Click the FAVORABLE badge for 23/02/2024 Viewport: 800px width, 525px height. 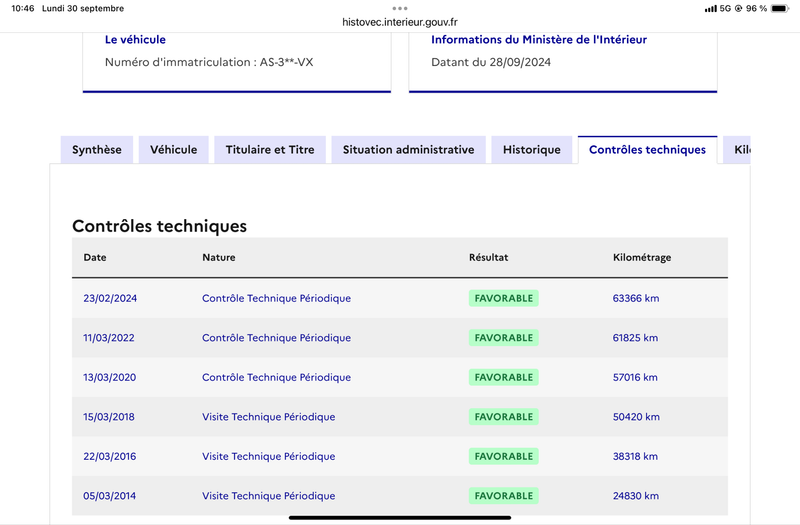coord(504,298)
